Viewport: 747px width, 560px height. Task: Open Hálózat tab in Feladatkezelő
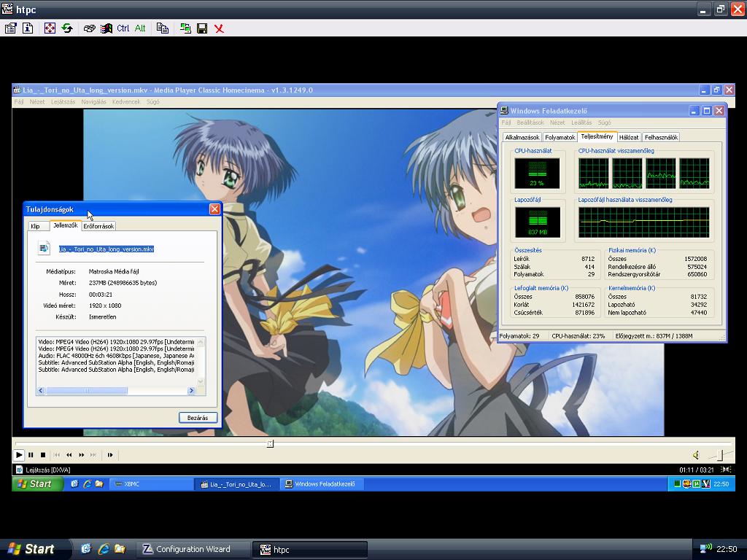629,137
